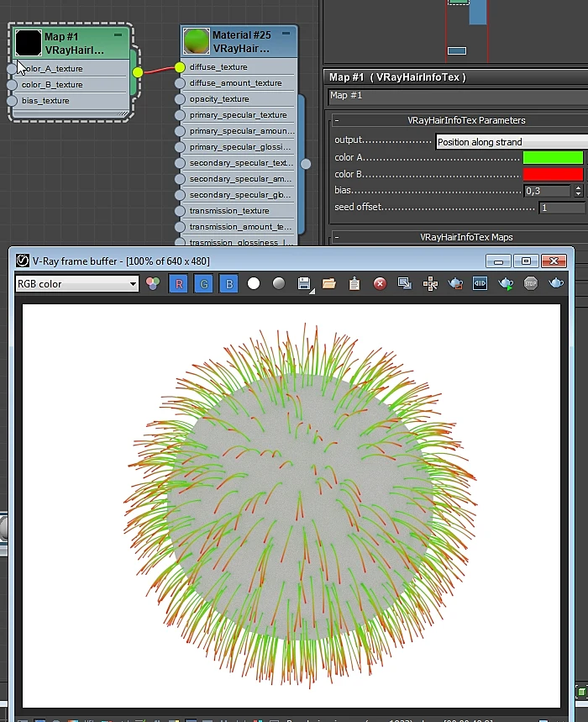
Task: Select the color_B_texture input socket
Action: point(13,85)
